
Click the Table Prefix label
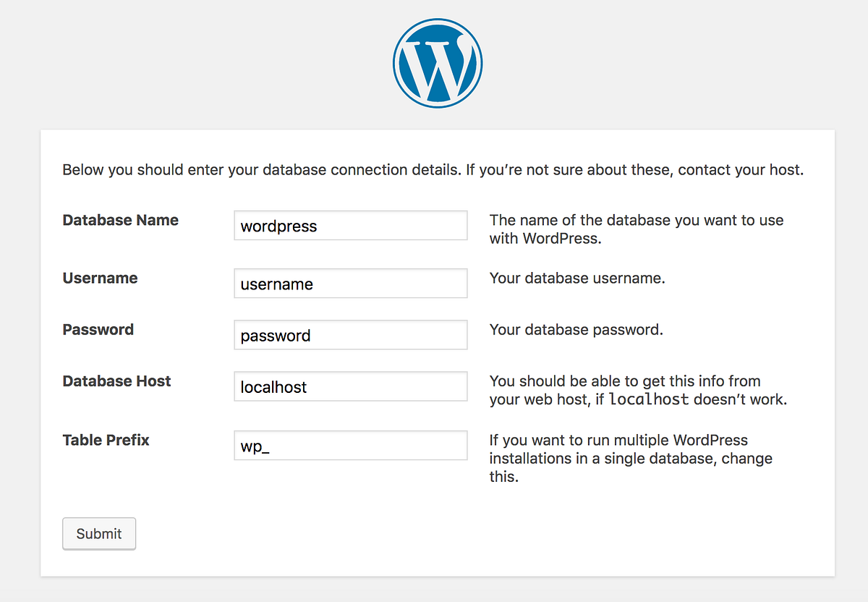coord(106,439)
